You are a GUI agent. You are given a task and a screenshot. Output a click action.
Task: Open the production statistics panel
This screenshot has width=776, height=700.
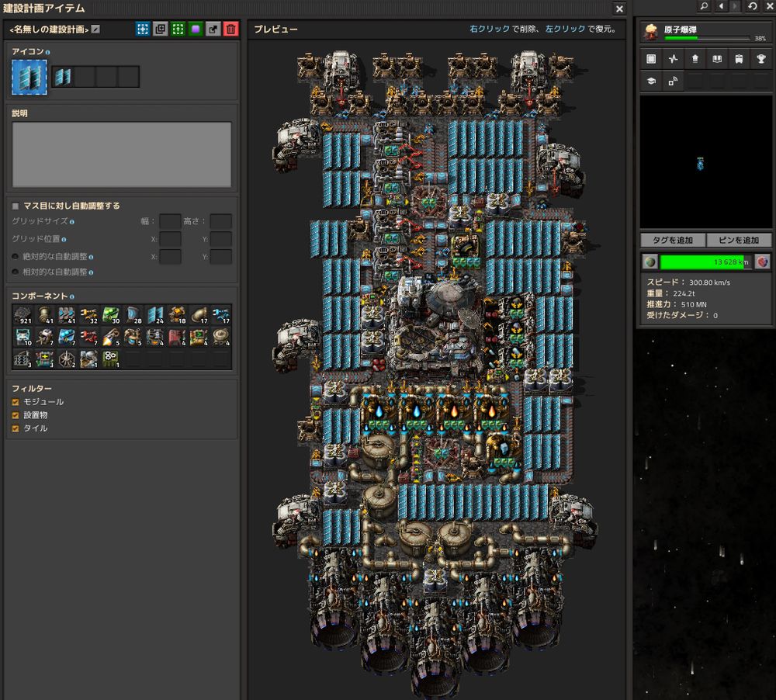(x=674, y=59)
